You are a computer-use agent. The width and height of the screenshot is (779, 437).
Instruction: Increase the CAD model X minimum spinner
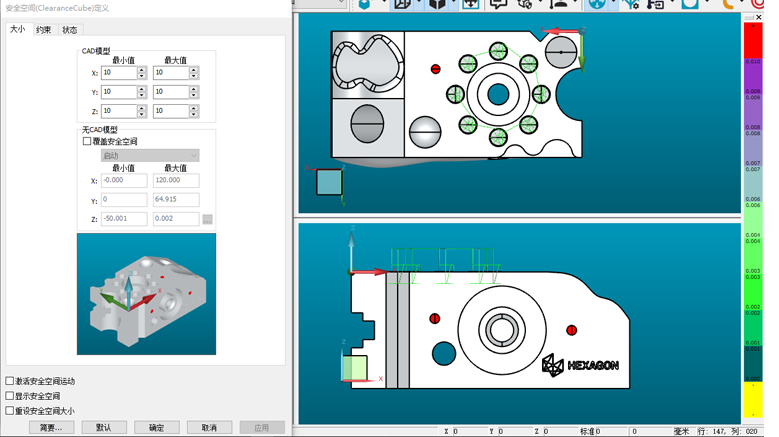point(142,70)
